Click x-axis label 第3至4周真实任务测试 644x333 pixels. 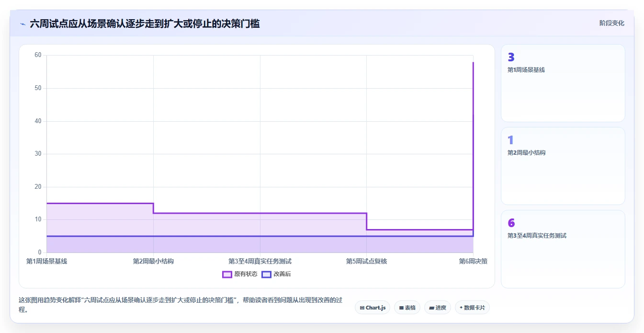(260, 261)
